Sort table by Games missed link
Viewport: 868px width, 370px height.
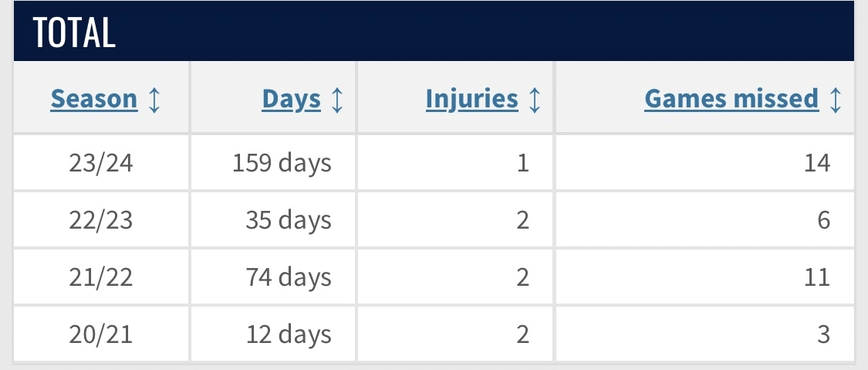[x=731, y=100]
